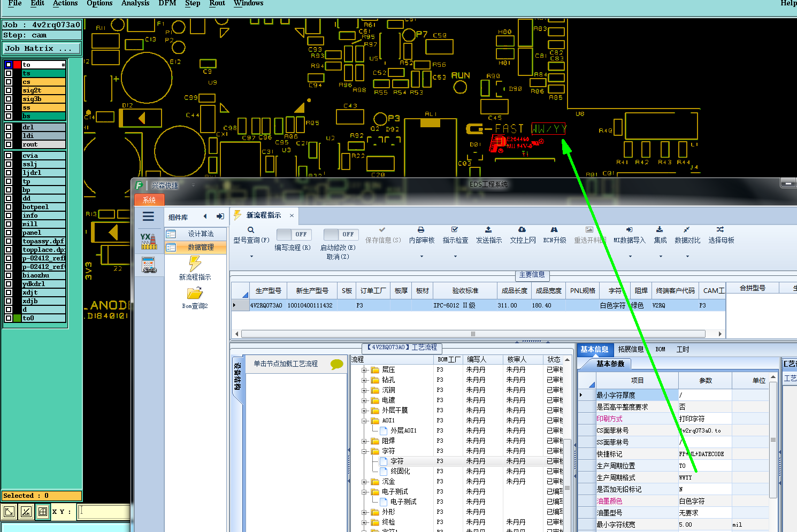Open the dropdown arrow under MI数据导入
Screen dimensions: 797x532
tap(630, 256)
